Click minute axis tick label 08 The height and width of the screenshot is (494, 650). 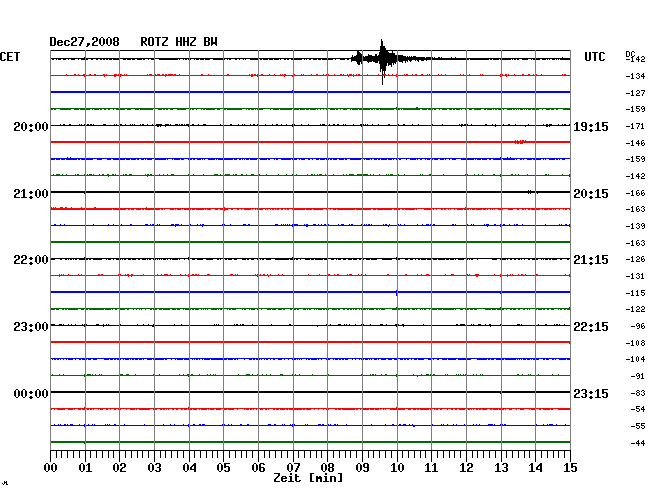327,468
